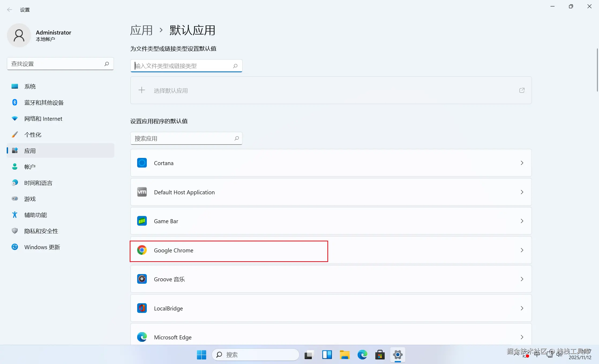
Task: Click the VMware Default Host Application icon
Action: [x=142, y=192]
